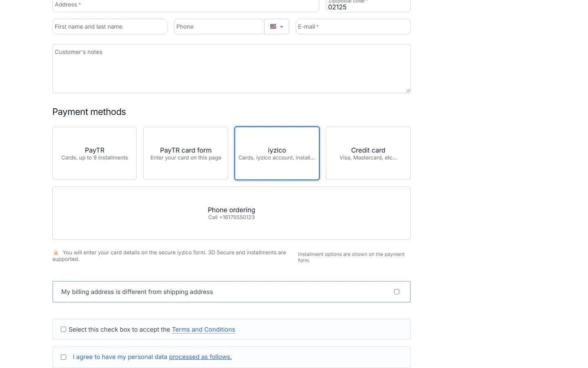Select iyzico payment method card

277,153
